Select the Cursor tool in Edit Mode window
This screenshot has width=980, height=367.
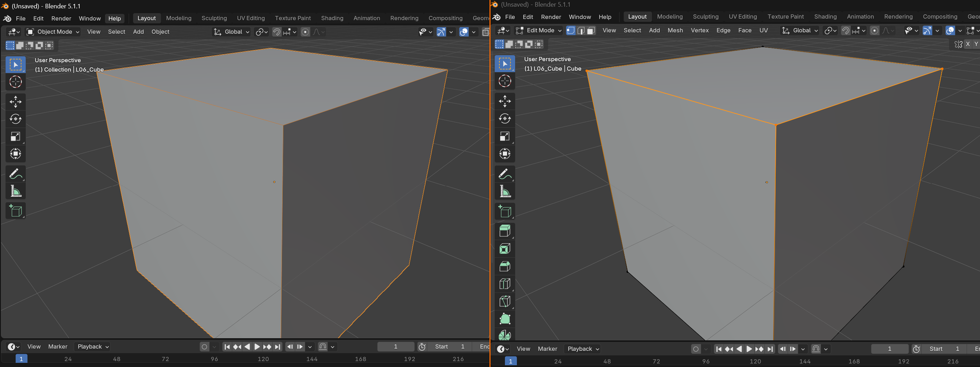(505, 81)
